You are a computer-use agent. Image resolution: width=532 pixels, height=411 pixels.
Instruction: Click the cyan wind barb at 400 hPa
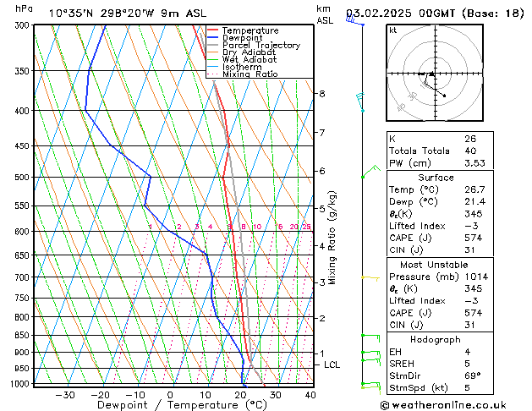point(360,101)
